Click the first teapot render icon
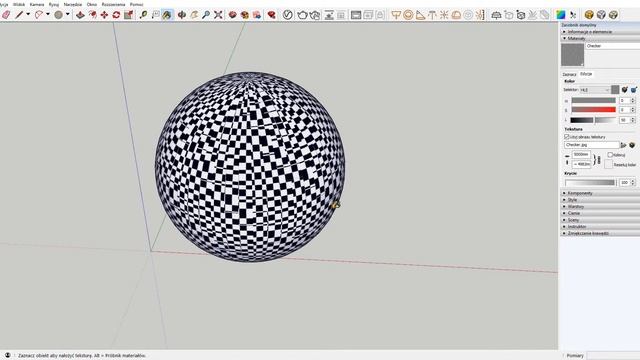Screen dimensions: 640x360 tap(302, 15)
